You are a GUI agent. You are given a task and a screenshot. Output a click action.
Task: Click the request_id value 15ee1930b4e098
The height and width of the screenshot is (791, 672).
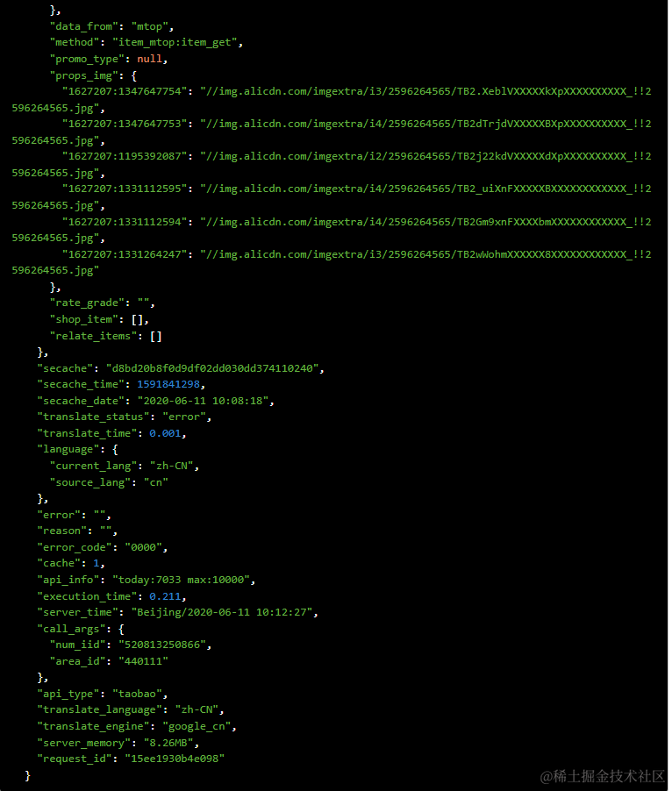click(174, 759)
